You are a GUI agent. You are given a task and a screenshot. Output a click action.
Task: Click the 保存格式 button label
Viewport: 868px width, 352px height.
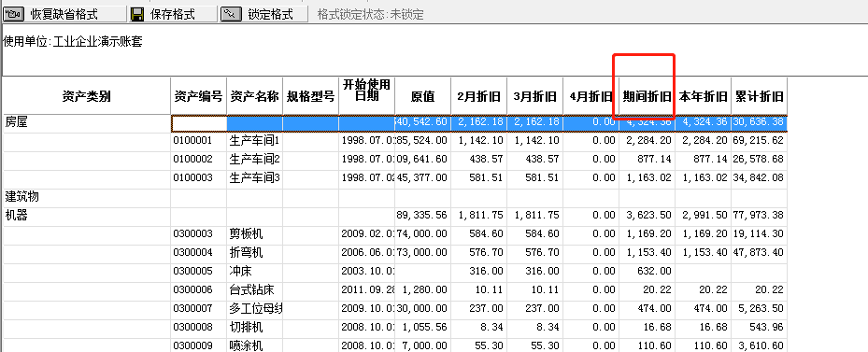(x=173, y=15)
